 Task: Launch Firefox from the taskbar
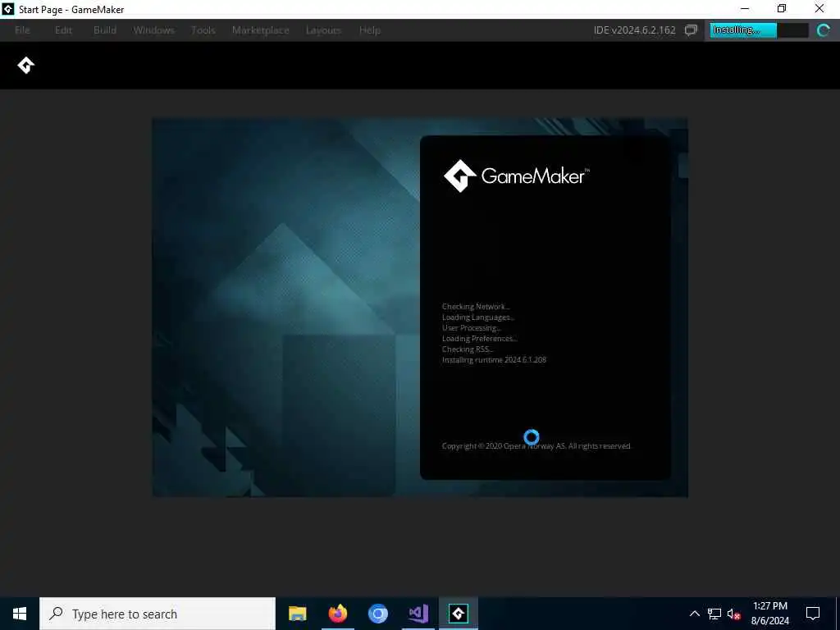pyautogui.click(x=337, y=614)
